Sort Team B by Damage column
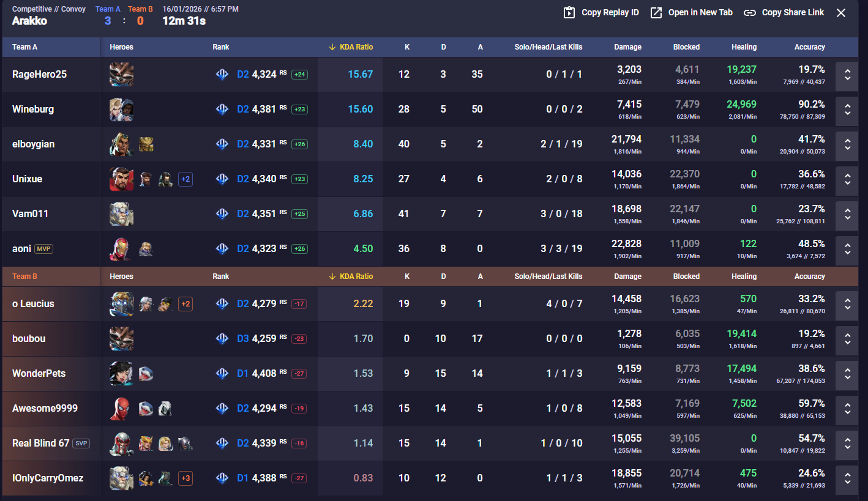 point(627,276)
